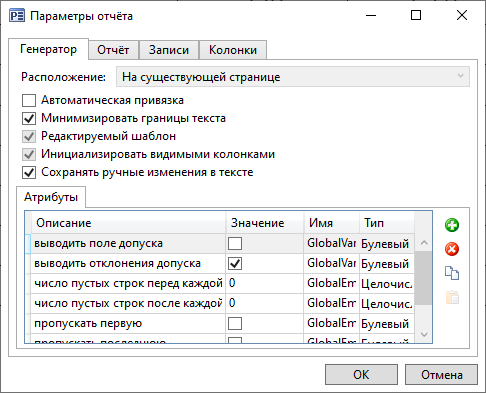The width and height of the screenshot is (486, 393).
Task: Open the Записи tab
Action: (169, 50)
